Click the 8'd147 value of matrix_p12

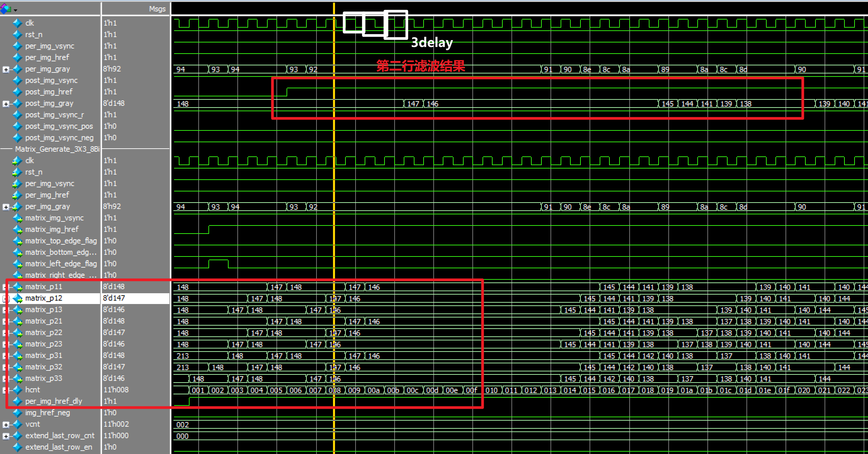point(114,298)
